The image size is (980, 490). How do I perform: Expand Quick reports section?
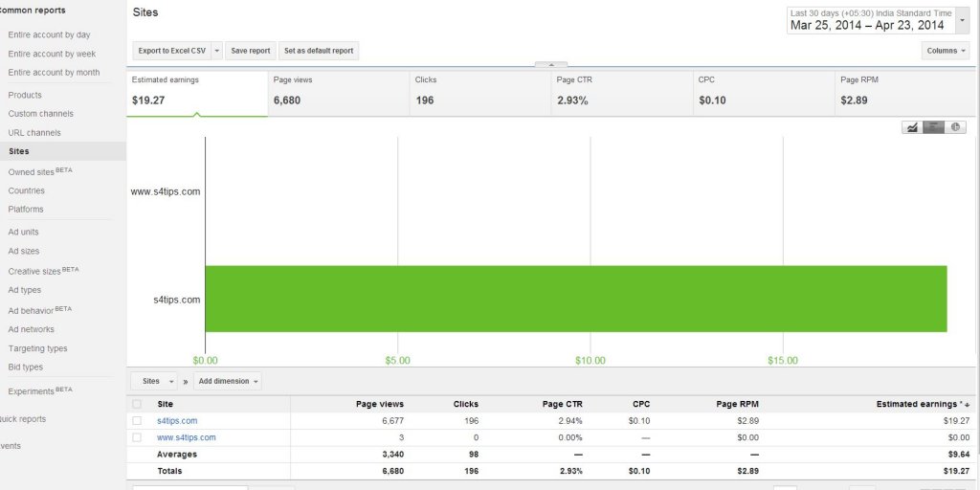tap(23, 419)
